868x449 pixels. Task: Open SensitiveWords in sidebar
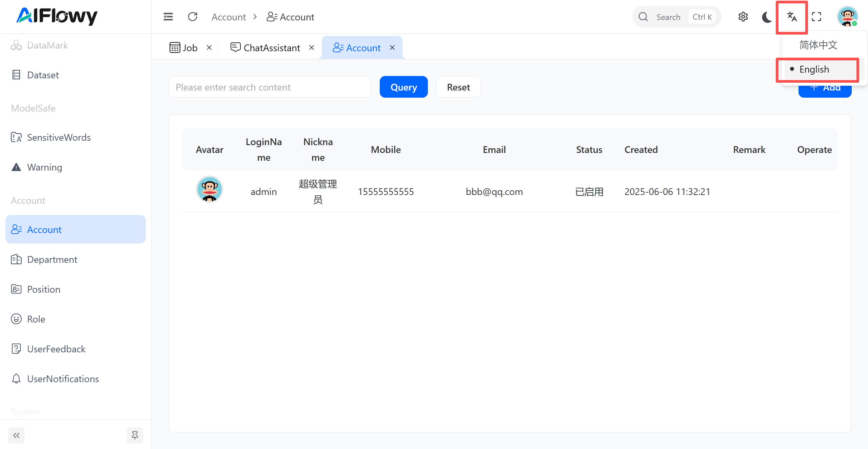(59, 137)
